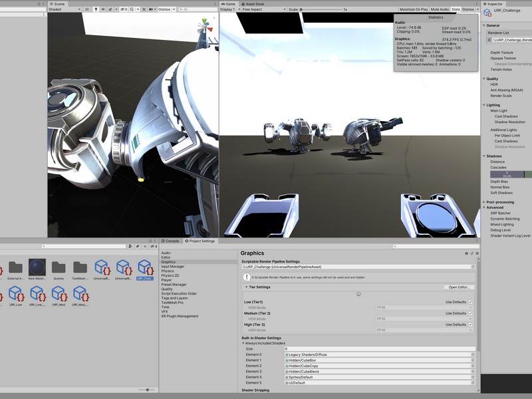This screenshot has width=532, height=399.
Task: Select Audio in Project Settings list
Action: point(166,253)
